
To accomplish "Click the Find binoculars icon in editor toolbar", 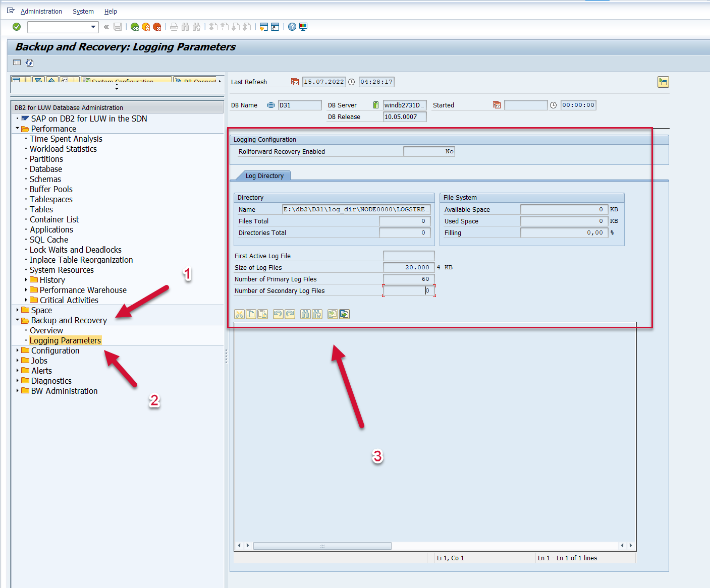I will tap(305, 314).
